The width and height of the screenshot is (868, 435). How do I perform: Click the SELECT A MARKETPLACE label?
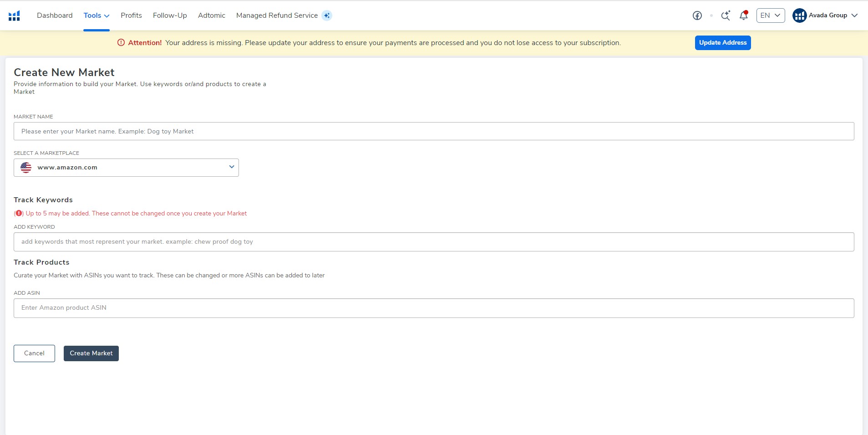[x=46, y=153]
